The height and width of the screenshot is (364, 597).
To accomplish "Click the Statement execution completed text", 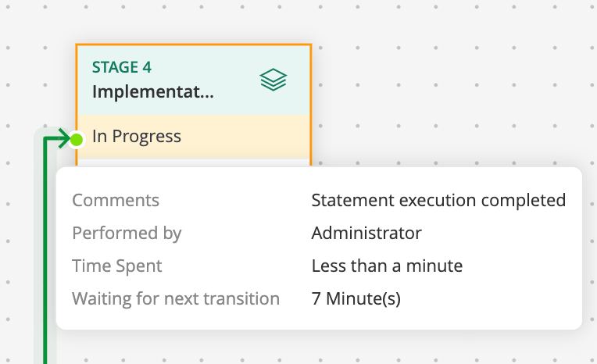I will click(438, 200).
